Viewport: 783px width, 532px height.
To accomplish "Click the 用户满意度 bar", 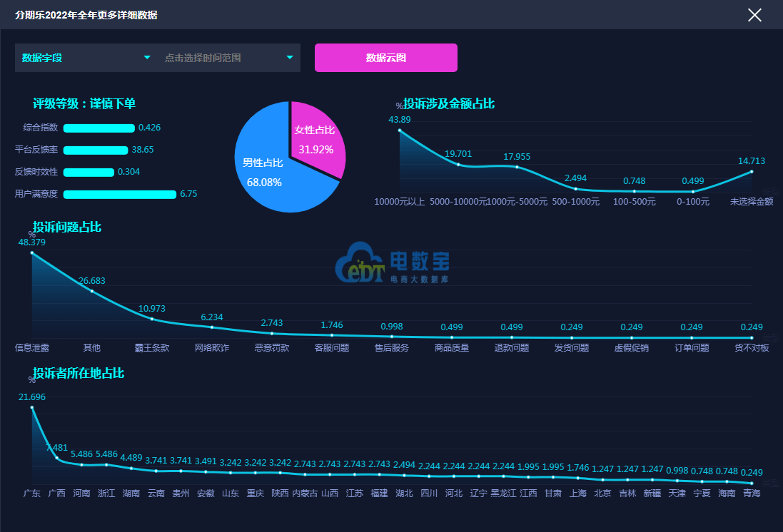I will point(119,194).
